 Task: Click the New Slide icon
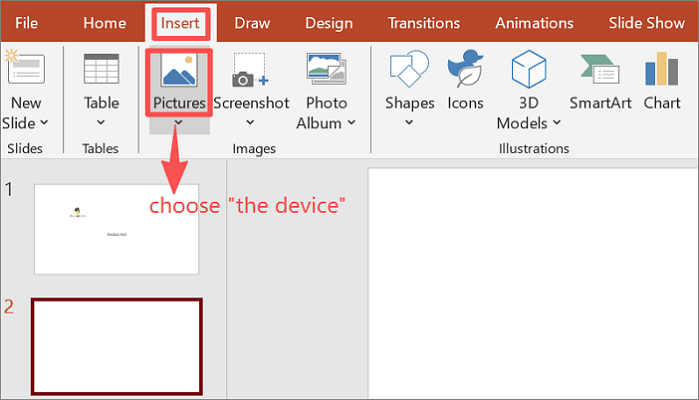(25, 68)
